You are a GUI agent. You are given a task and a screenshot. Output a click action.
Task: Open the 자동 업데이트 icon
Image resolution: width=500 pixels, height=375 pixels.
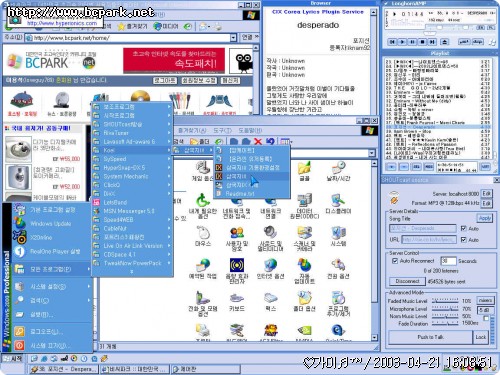point(304,271)
